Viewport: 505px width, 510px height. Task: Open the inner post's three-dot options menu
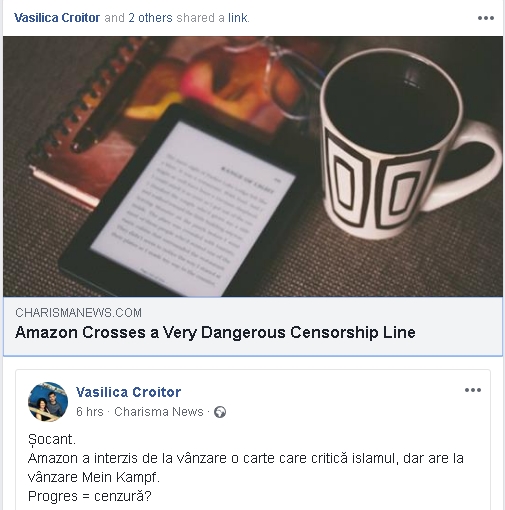473,390
